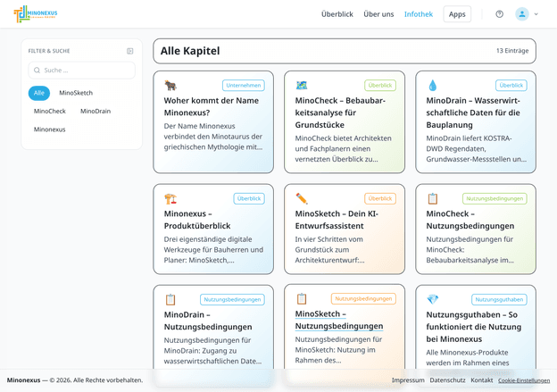Click clipboard icon on MinoDrain Nutzungsbedingungen card
This screenshot has width=557, height=392.
coord(170,300)
